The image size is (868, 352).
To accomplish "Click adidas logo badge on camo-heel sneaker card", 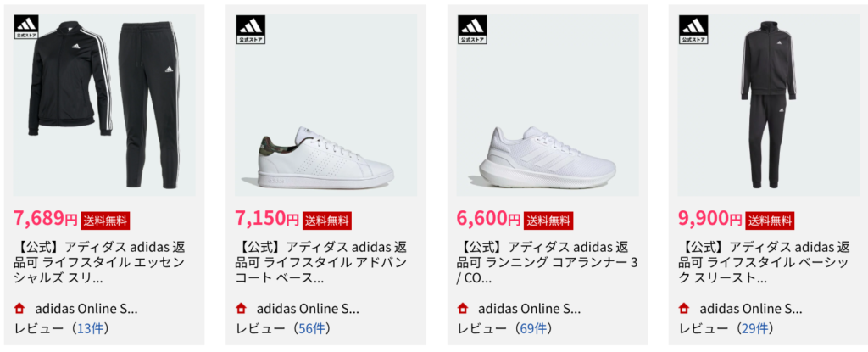I will [x=251, y=29].
